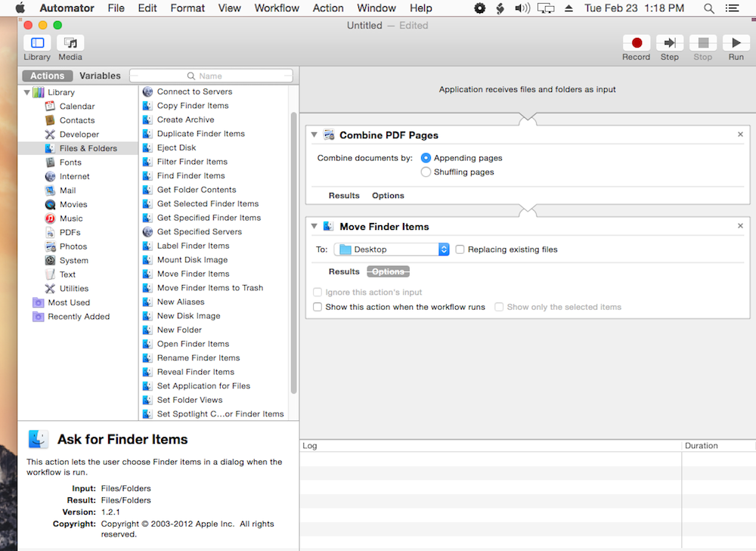Open Notification Center in the menu bar
This screenshot has width=756, height=551.
pyautogui.click(x=732, y=8)
